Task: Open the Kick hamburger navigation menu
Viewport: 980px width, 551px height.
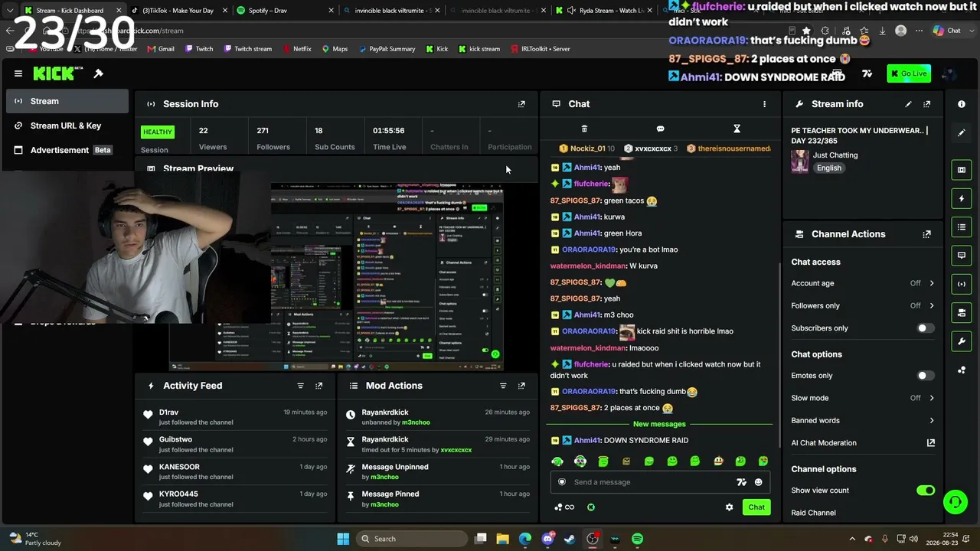Action: (x=18, y=73)
